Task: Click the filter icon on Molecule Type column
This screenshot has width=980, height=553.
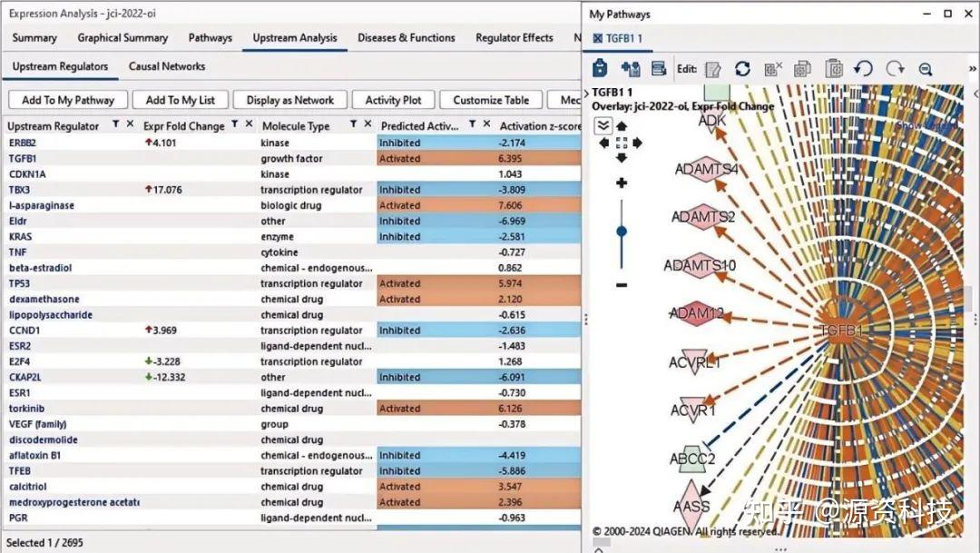Action: point(353,124)
